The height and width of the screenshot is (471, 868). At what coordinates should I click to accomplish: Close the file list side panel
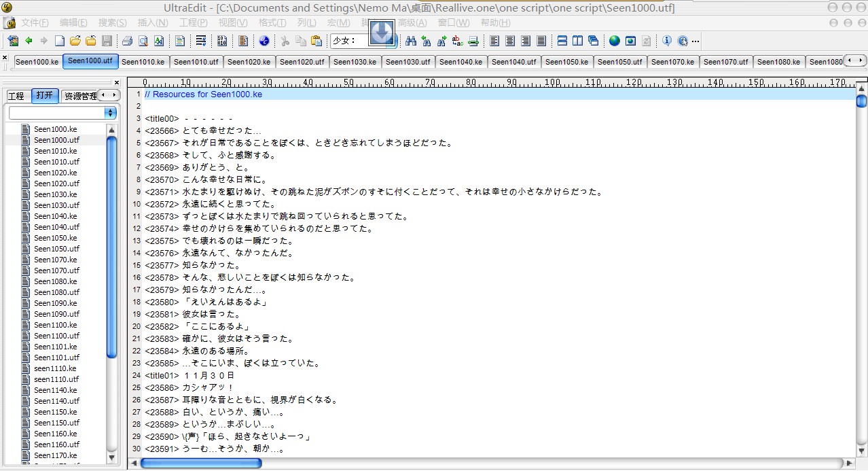coord(117,83)
